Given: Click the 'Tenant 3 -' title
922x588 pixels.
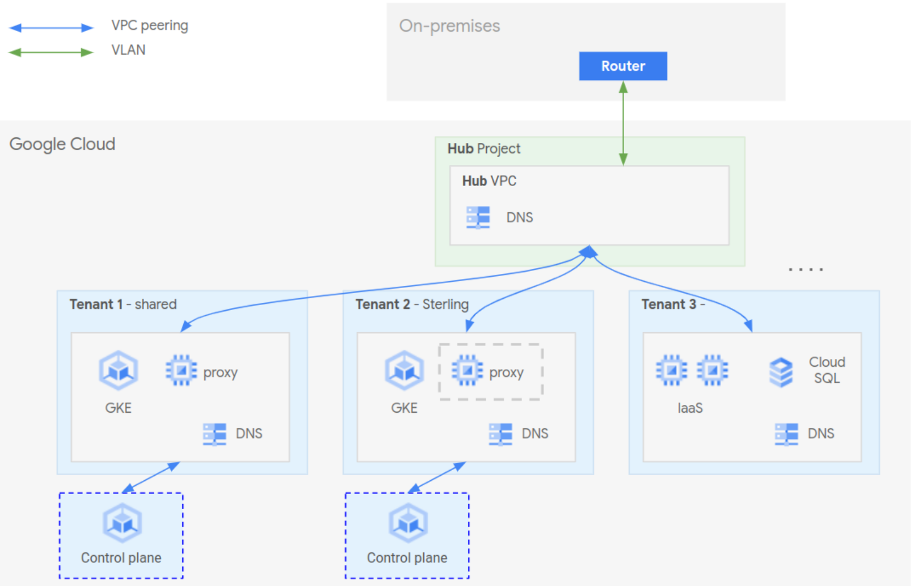Looking at the screenshot, I should (x=673, y=304).
